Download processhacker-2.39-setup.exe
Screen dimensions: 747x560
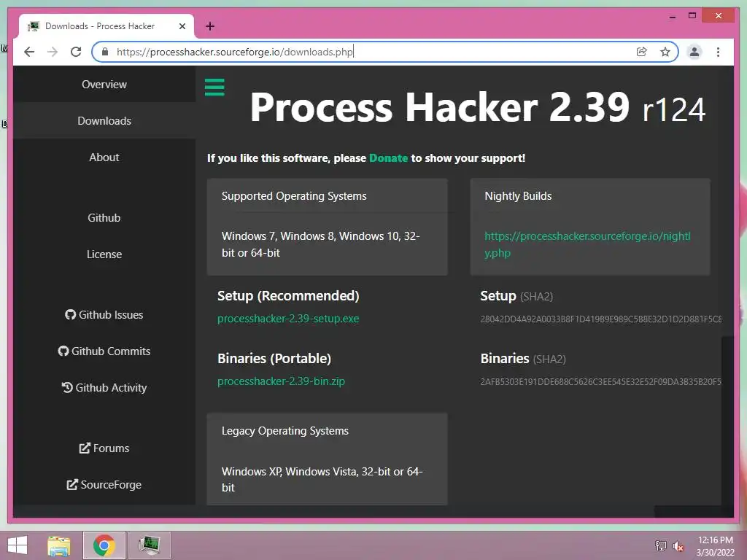[x=288, y=319]
